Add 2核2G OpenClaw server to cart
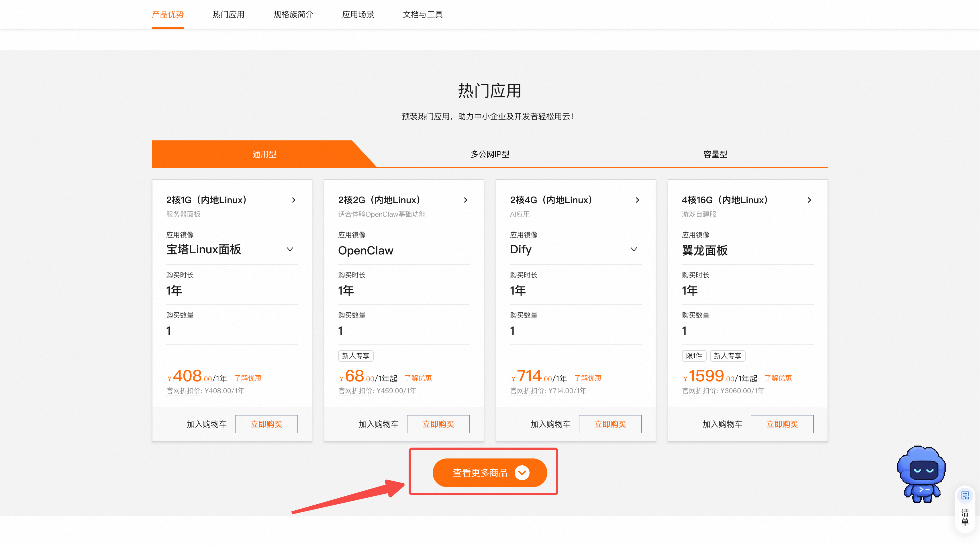 coord(379,424)
